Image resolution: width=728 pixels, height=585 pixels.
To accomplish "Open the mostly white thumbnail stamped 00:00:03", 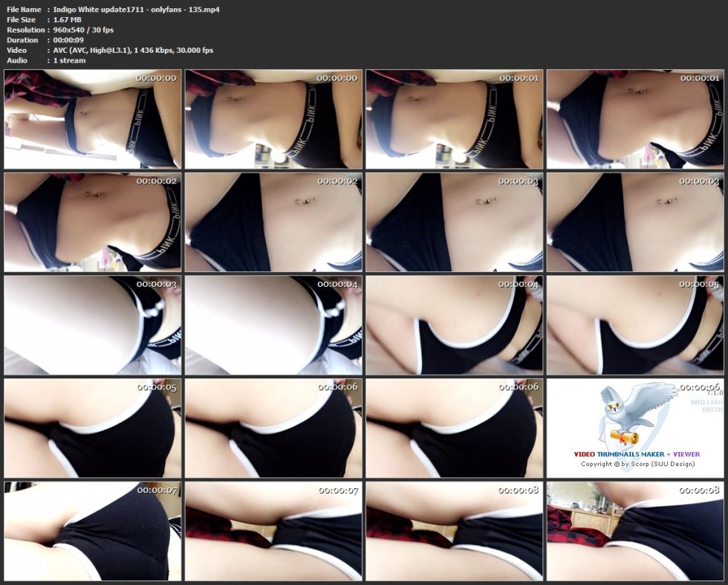I will coord(92,325).
